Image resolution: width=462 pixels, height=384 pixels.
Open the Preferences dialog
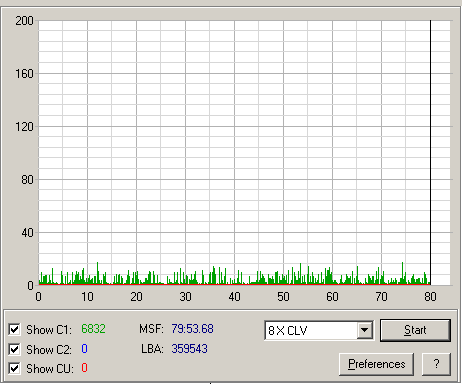pos(376,364)
